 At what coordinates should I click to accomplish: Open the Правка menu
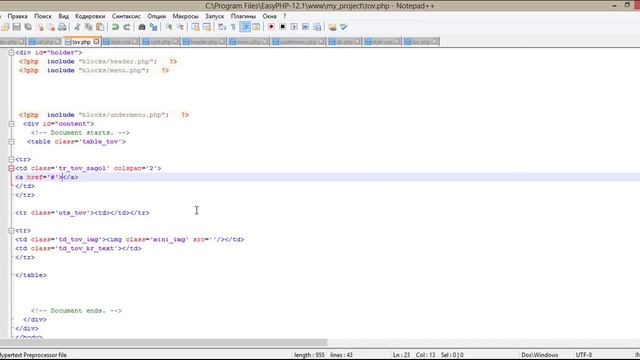coord(17,16)
